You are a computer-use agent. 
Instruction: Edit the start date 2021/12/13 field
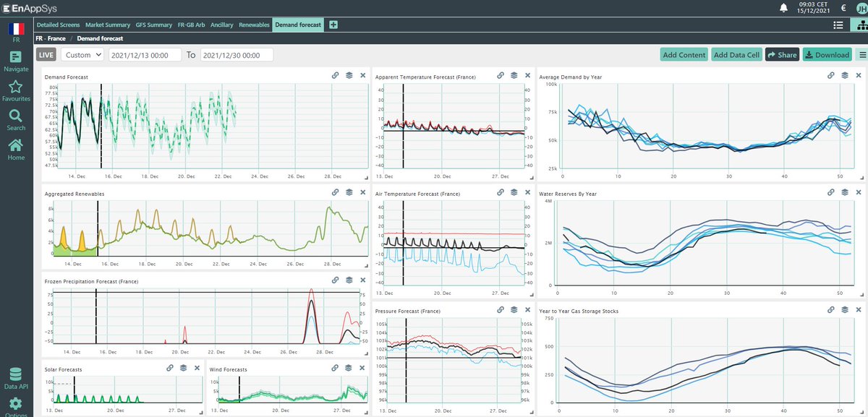[x=145, y=55]
